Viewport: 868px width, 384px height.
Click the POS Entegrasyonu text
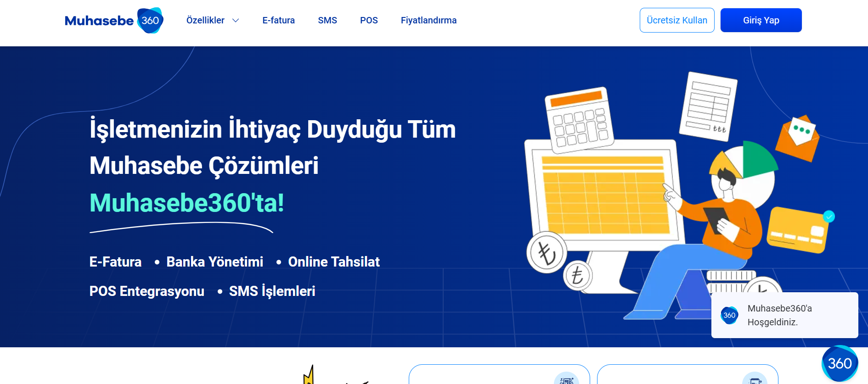(147, 291)
